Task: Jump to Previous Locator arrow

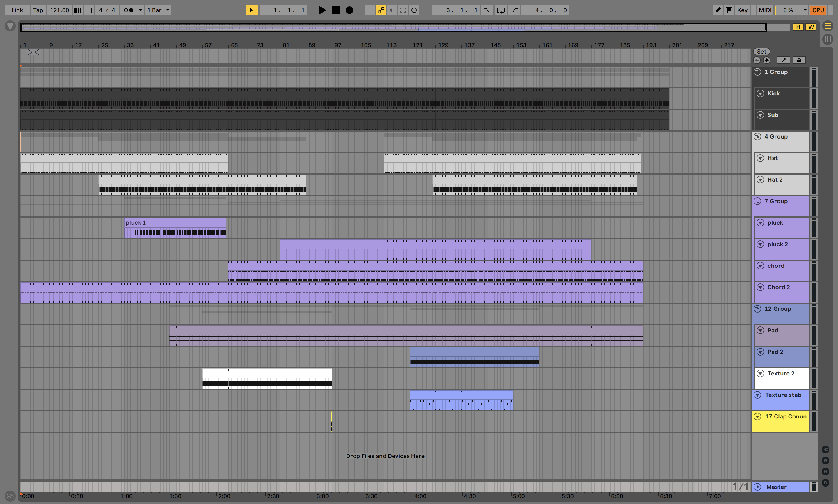Action: tap(757, 61)
